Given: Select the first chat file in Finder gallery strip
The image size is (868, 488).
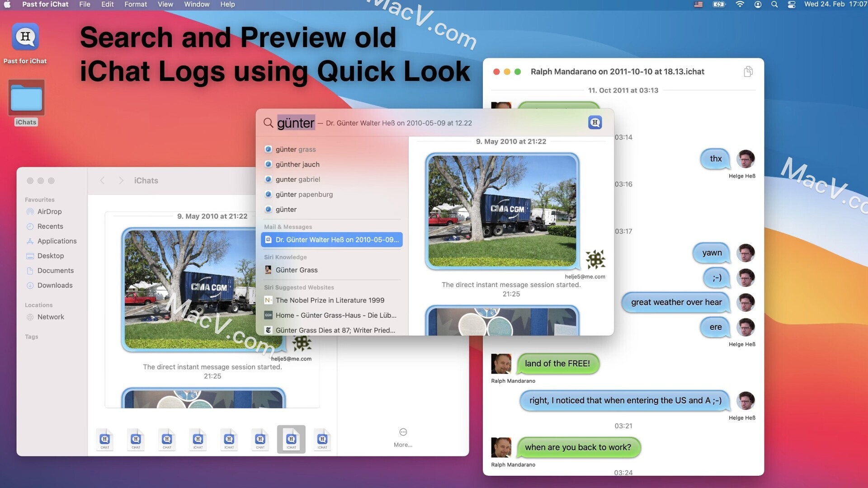Looking at the screenshot, I should tap(105, 439).
